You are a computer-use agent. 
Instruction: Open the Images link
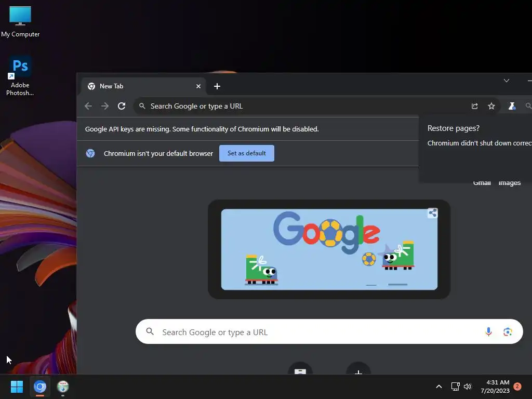click(x=510, y=183)
